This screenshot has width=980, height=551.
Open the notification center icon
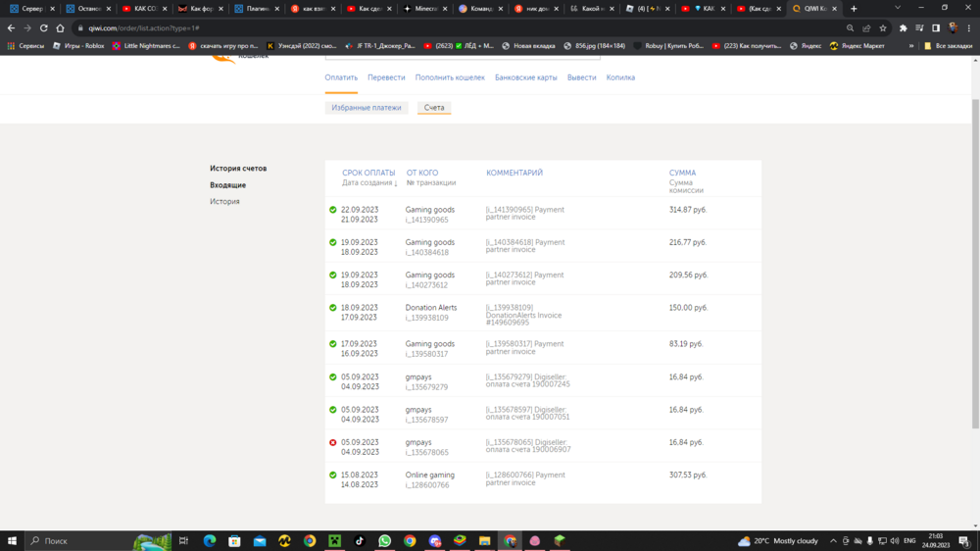click(964, 541)
